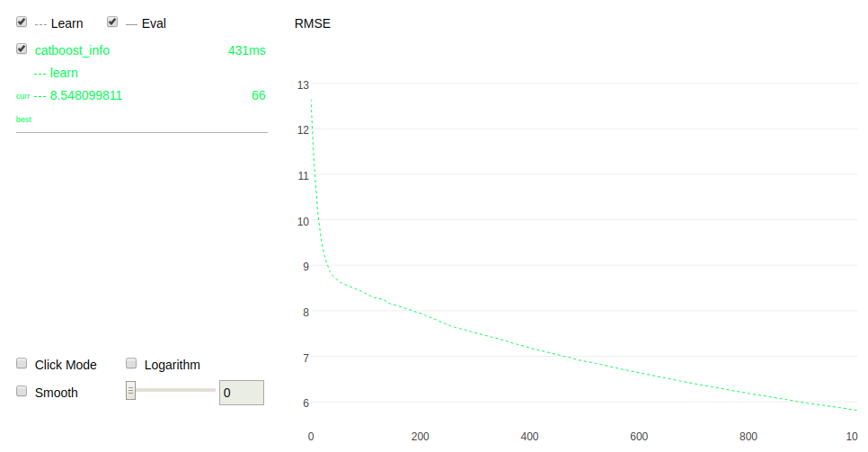Uncheck the Eval checkbox
The image size is (868, 452).
[112, 22]
